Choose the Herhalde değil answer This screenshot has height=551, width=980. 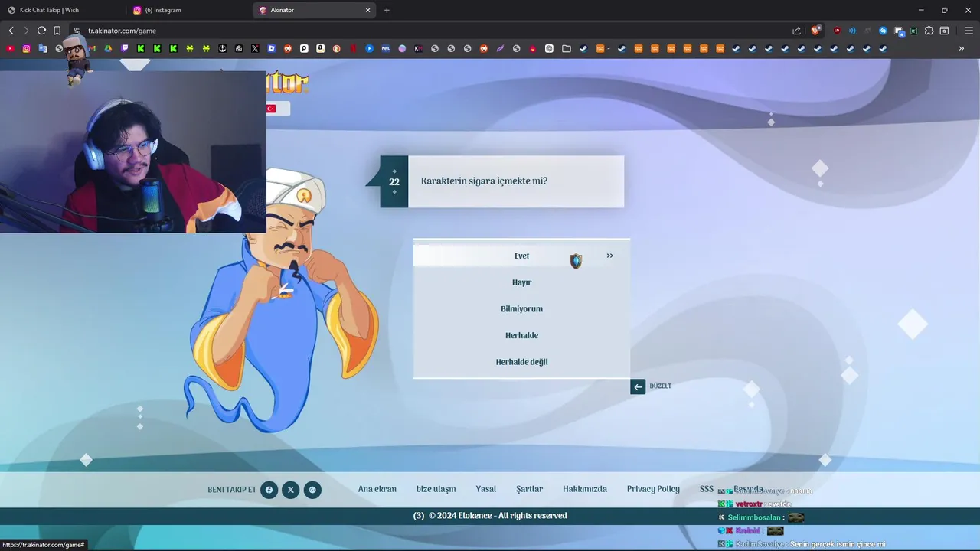(x=521, y=362)
